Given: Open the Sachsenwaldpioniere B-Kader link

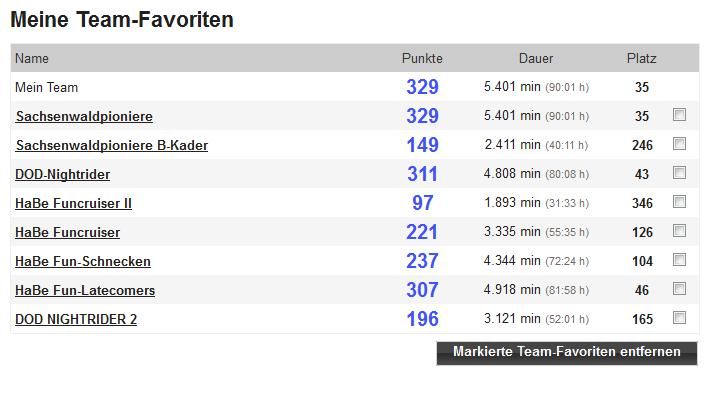Looking at the screenshot, I should (112, 146).
